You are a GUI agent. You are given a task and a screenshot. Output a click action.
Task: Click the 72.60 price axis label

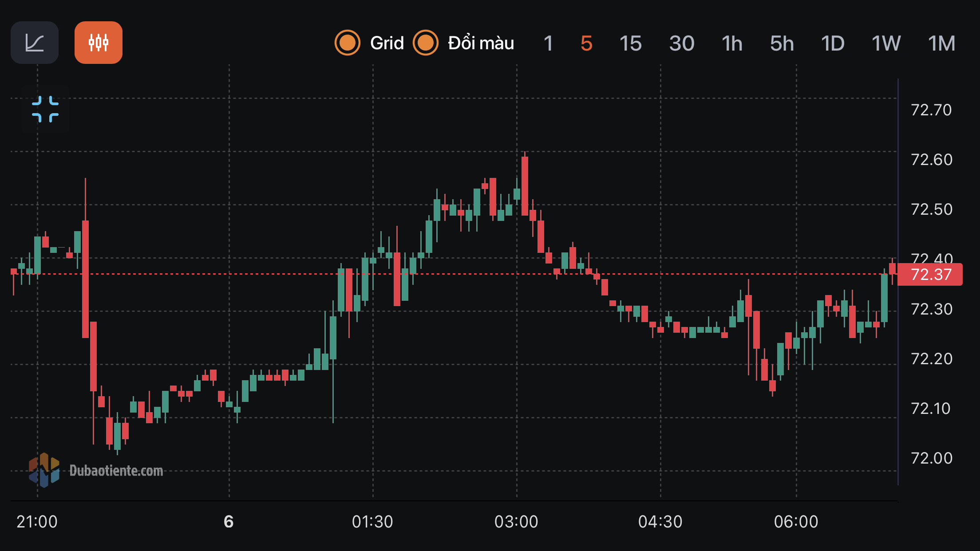pyautogui.click(x=931, y=159)
